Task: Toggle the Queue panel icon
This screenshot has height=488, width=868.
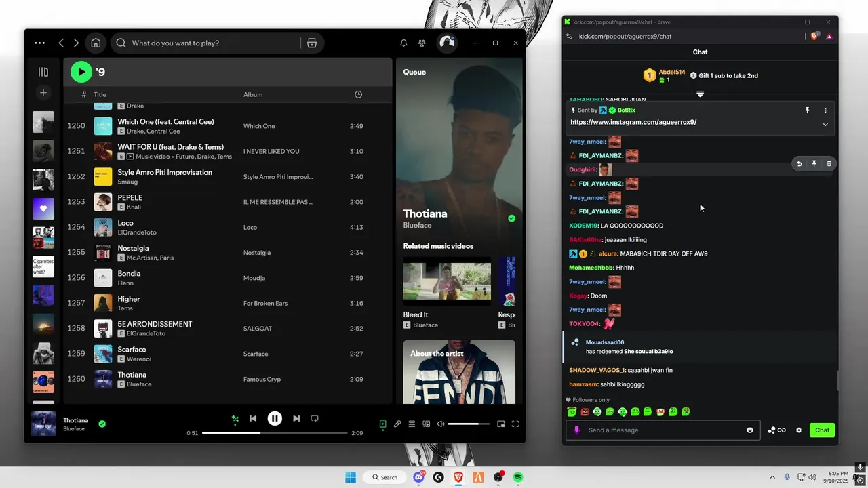Action: 412,424
